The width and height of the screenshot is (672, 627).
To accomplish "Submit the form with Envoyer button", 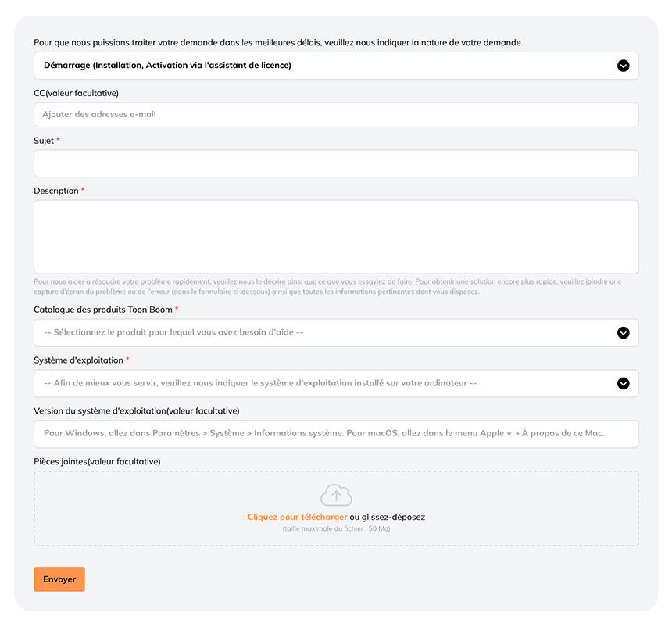I will point(59,579).
